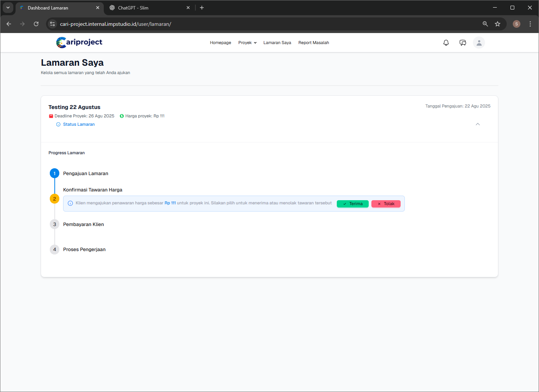The image size is (539, 392).
Task: Reload the page
Action: (36, 24)
